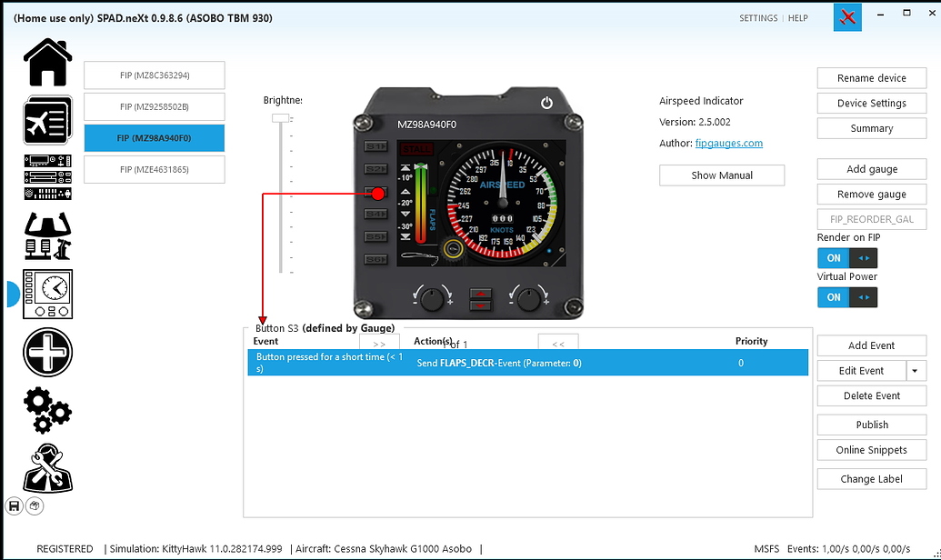The width and height of the screenshot is (941, 560).
Task: Open the mechanic support tools icon
Action: pyautogui.click(x=47, y=467)
